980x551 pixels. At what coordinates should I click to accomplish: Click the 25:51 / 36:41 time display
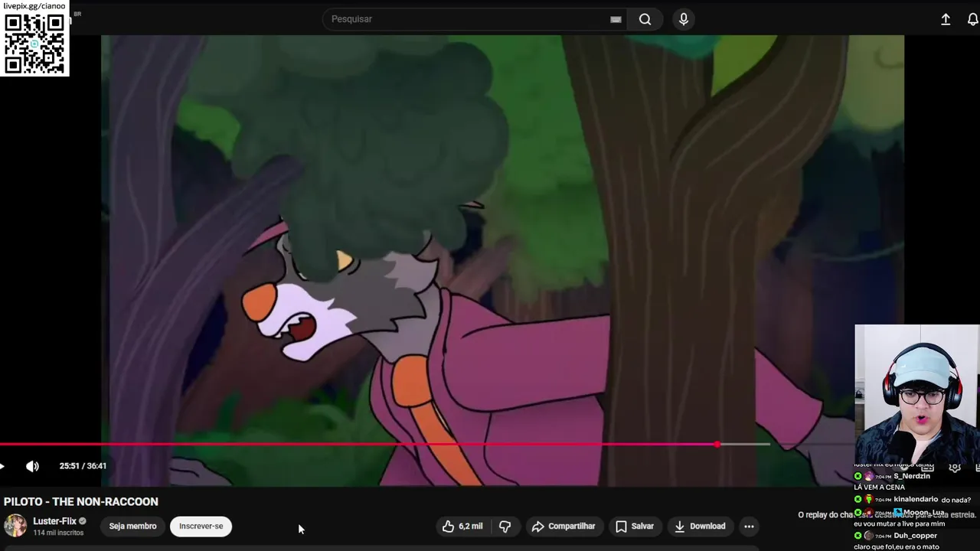83,465
